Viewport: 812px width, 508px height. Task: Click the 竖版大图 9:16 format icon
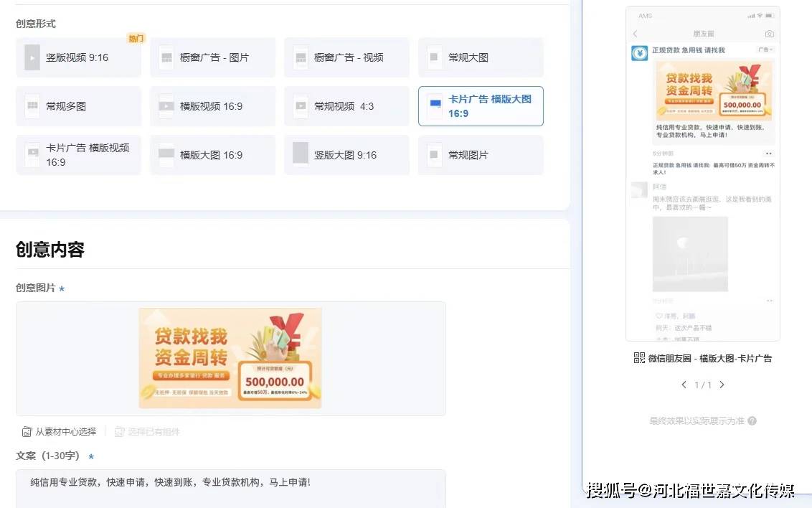(x=301, y=154)
